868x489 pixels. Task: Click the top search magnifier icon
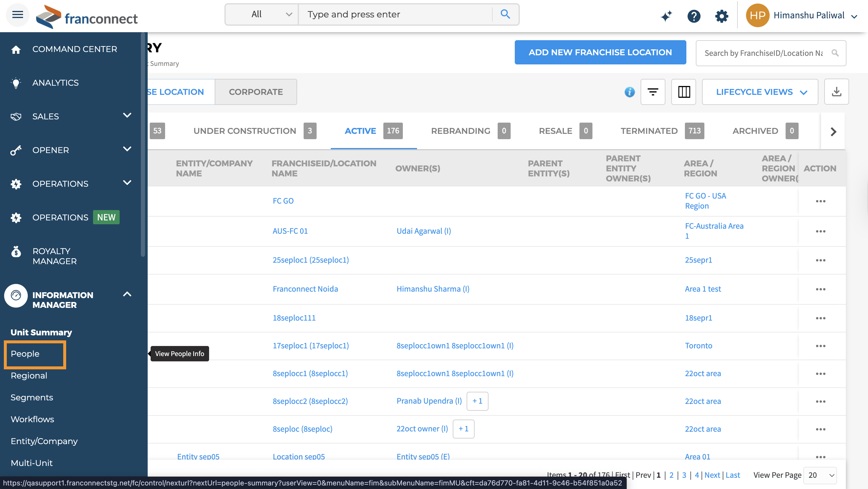(x=505, y=14)
